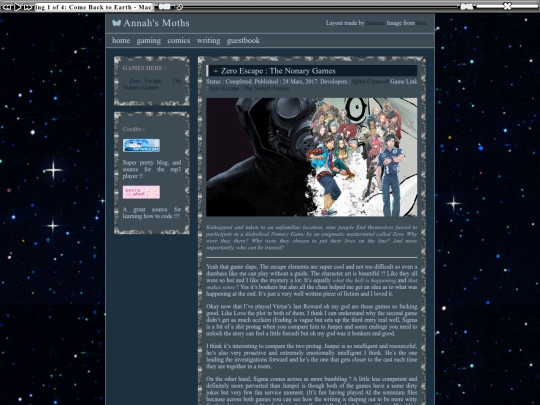
Task: Open Zero Escape entry in Games Here sidebar
Action: (x=152, y=84)
